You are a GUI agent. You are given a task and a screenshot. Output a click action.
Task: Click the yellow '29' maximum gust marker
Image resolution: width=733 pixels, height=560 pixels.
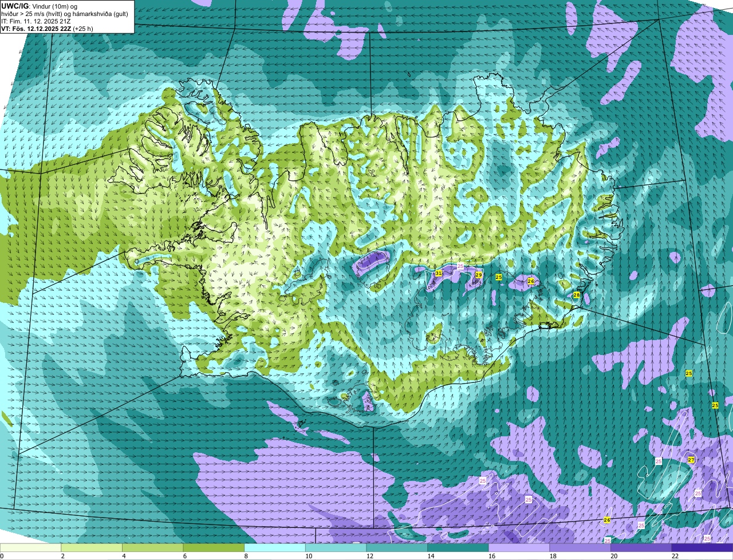click(478, 275)
